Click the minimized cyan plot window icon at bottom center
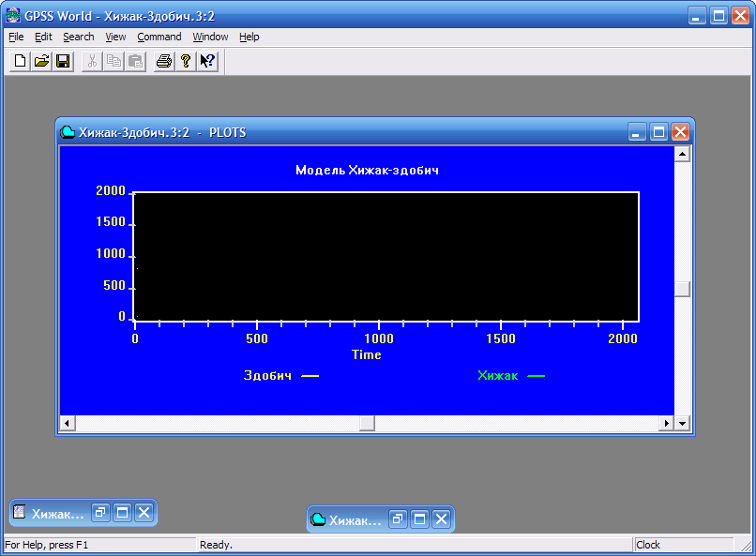Viewport: 756px width, 556px height. (x=318, y=518)
